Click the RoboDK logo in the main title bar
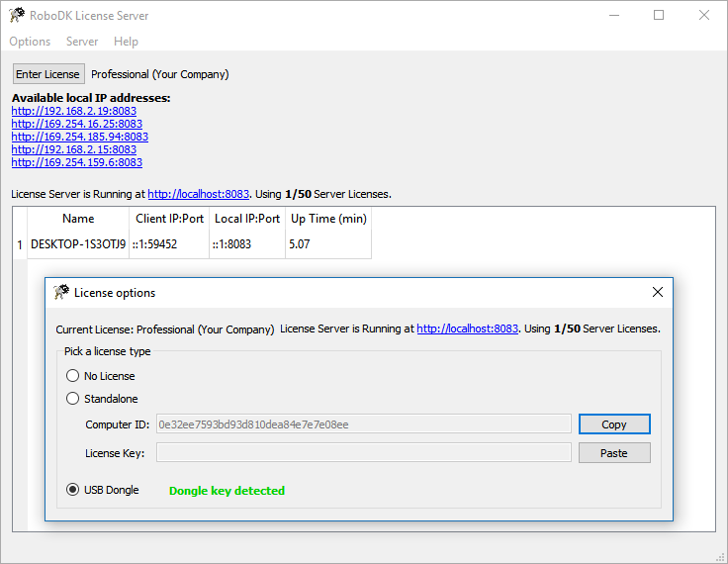The width and height of the screenshot is (728, 564). [x=17, y=16]
